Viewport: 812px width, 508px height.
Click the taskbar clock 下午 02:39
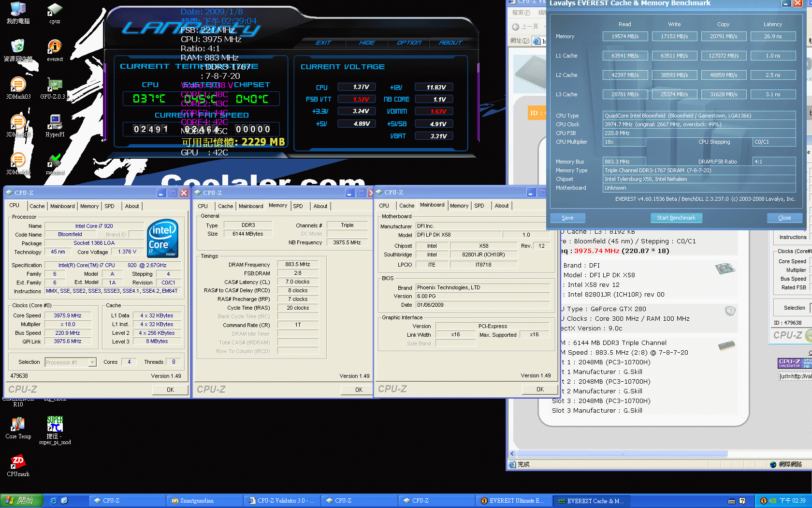792,501
